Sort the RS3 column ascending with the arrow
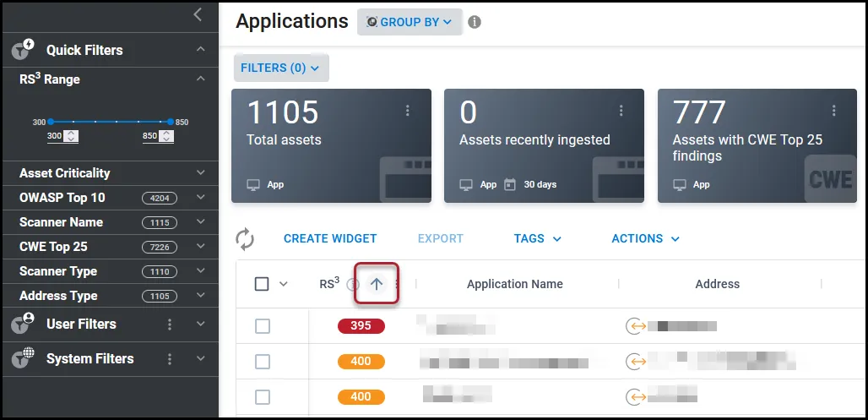 click(377, 284)
